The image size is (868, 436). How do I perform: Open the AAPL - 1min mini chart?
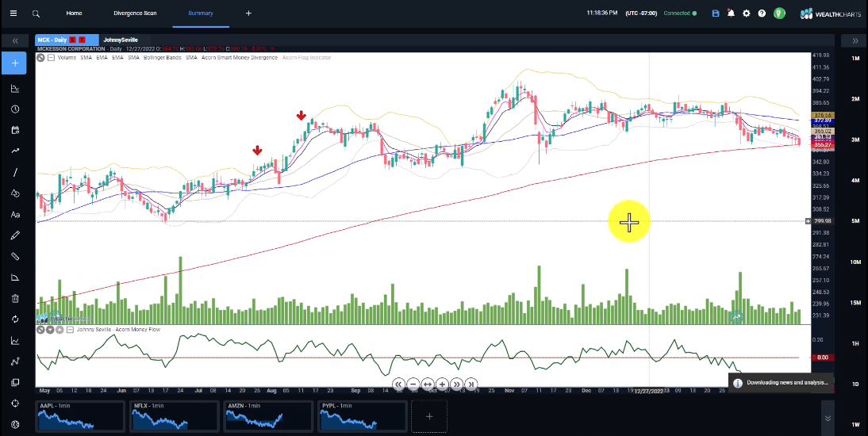(x=81, y=416)
